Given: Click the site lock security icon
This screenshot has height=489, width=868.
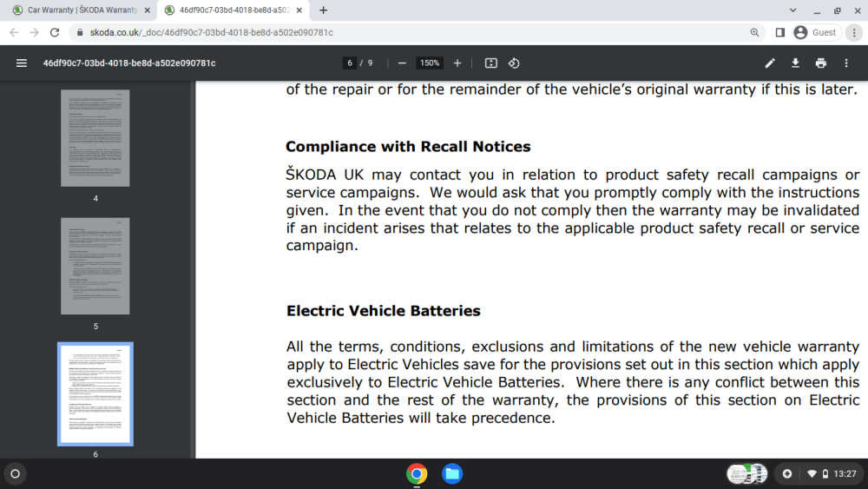Looking at the screenshot, I should (80, 33).
